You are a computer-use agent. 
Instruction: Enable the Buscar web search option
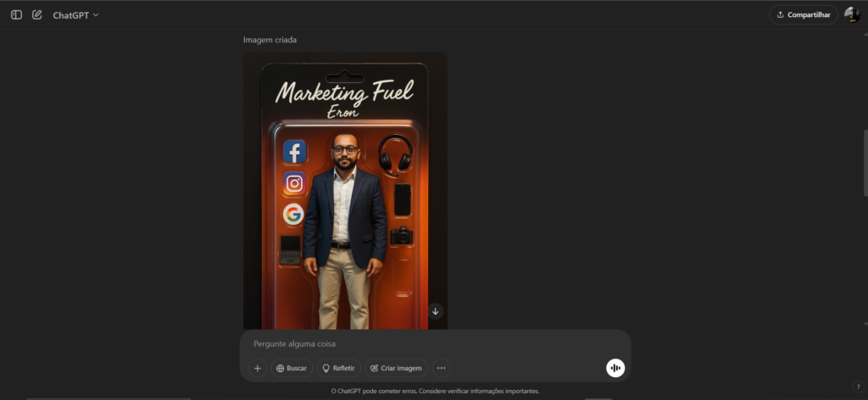pos(292,368)
